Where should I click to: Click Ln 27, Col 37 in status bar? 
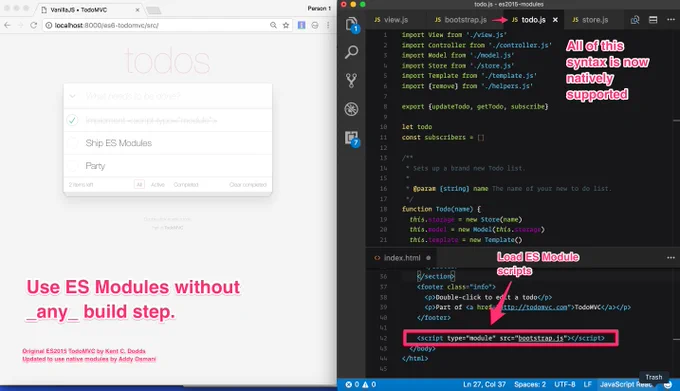[484, 384]
